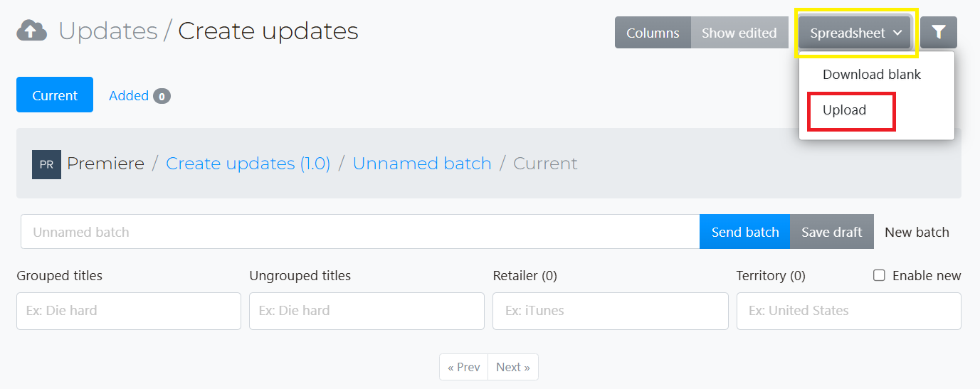The height and width of the screenshot is (389, 980).
Task: Choose Download blank from Spreadsheet menu
Action: [872, 75]
